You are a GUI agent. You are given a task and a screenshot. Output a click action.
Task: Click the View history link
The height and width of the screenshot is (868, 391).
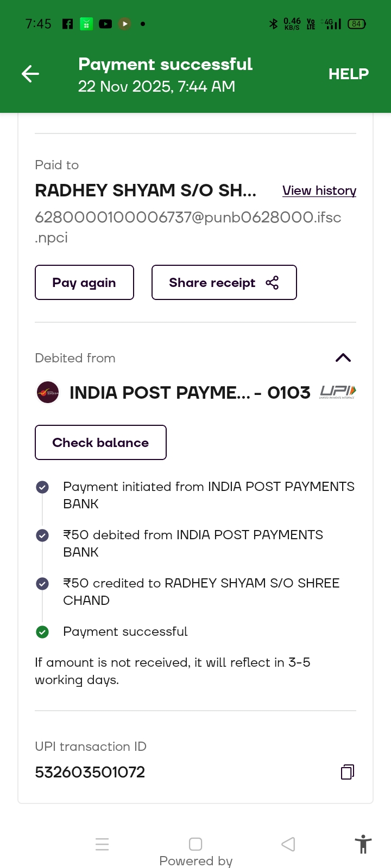pos(319,190)
